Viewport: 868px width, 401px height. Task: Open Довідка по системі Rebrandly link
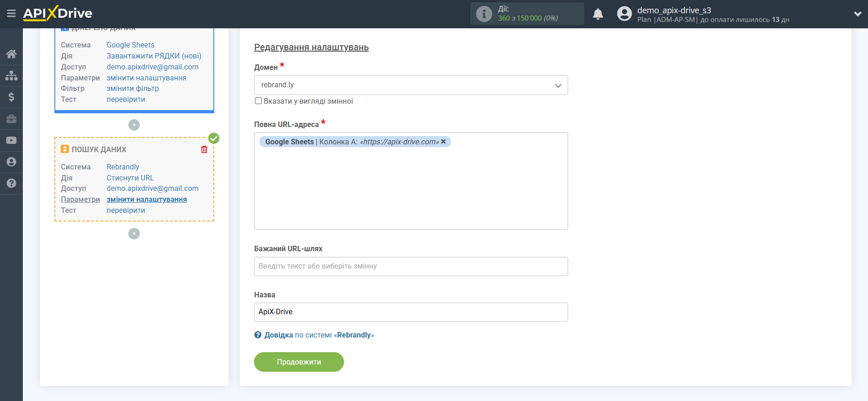(x=319, y=335)
